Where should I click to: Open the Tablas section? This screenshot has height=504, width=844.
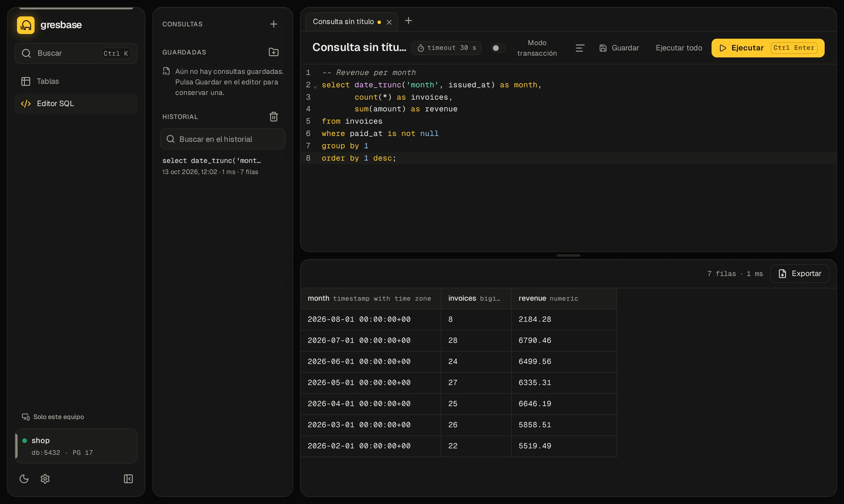pyautogui.click(x=76, y=81)
